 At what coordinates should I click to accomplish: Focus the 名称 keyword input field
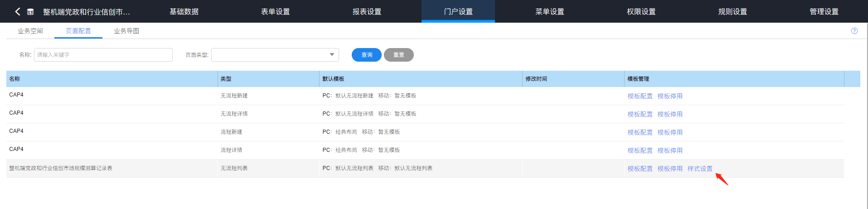[x=103, y=55]
